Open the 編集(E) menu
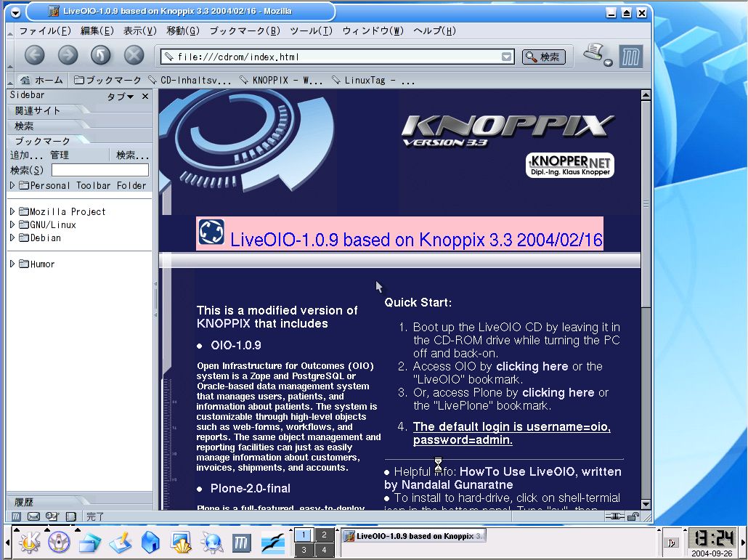748x560 pixels. (97, 31)
